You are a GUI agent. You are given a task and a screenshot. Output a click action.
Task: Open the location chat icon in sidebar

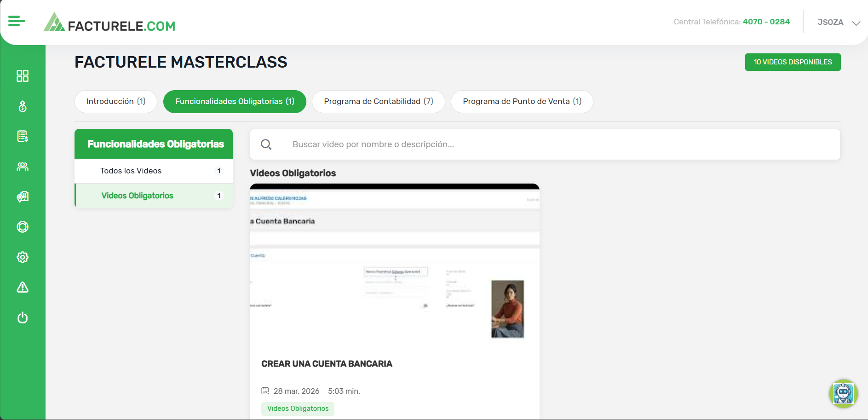pyautogui.click(x=23, y=197)
